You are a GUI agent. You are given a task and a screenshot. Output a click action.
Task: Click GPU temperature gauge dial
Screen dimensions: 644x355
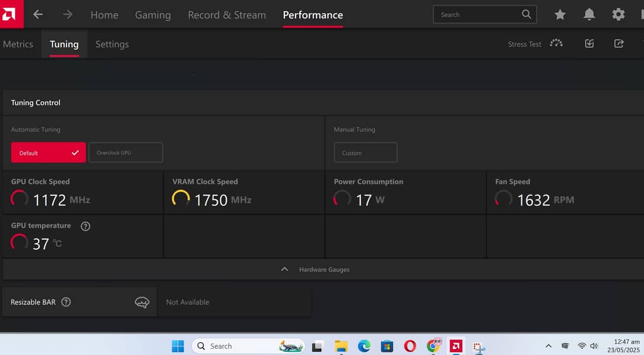point(20,242)
